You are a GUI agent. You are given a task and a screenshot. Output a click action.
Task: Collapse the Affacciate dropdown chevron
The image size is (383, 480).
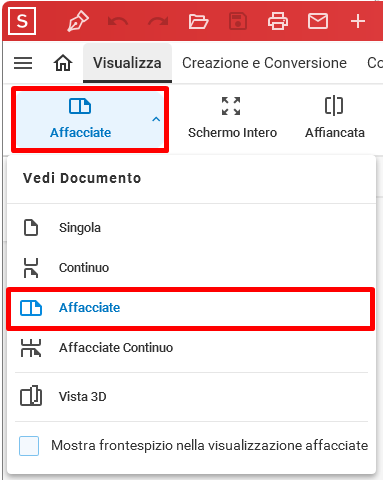(156, 119)
